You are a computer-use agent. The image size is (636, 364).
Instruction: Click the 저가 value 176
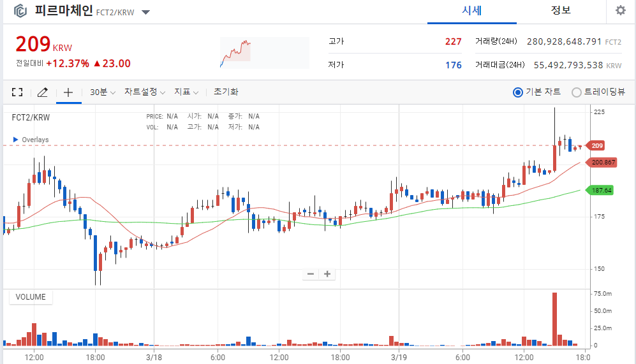tap(454, 65)
